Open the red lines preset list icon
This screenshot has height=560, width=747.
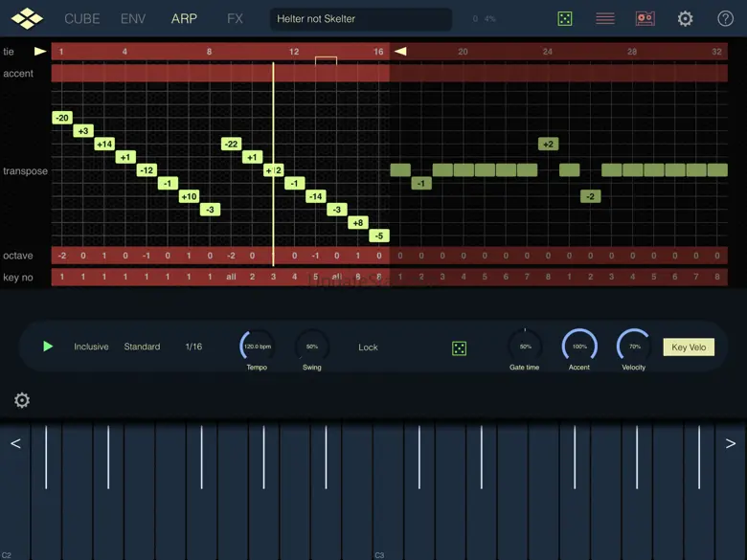(x=605, y=18)
